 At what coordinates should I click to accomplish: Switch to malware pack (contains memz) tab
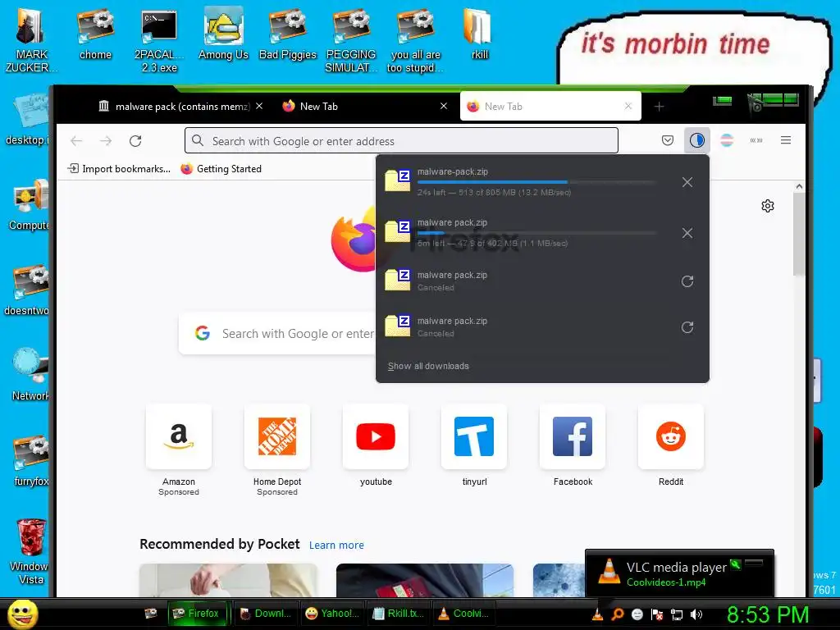[x=174, y=106]
